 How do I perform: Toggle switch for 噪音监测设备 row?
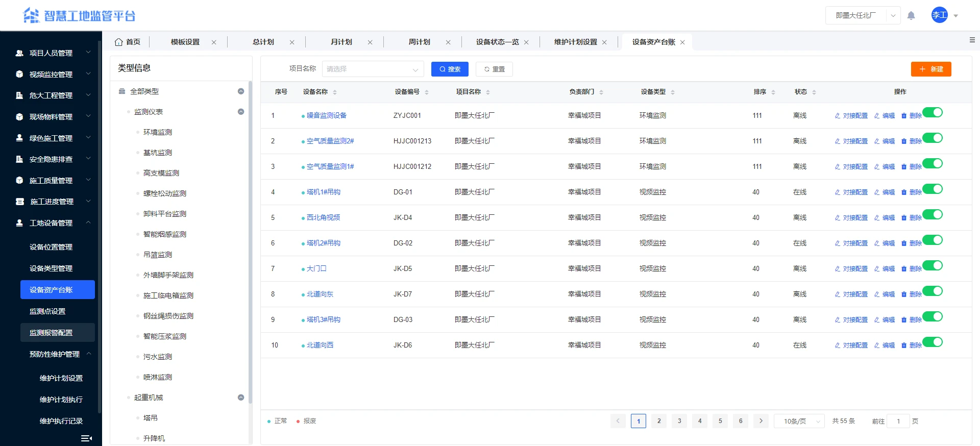pyautogui.click(x=933, y=112)
